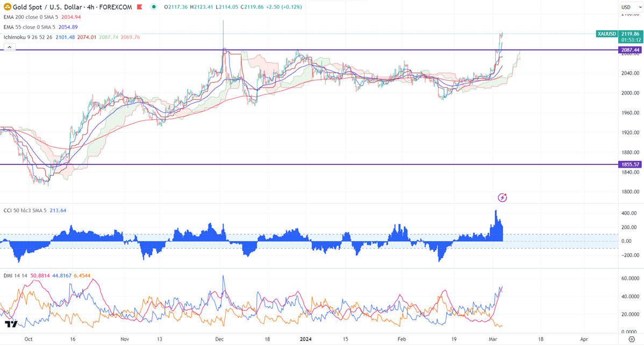This screenshot has height=345, width=644.
Task: Click the high value H2123.41 text
Action: [x=202, y=7]
